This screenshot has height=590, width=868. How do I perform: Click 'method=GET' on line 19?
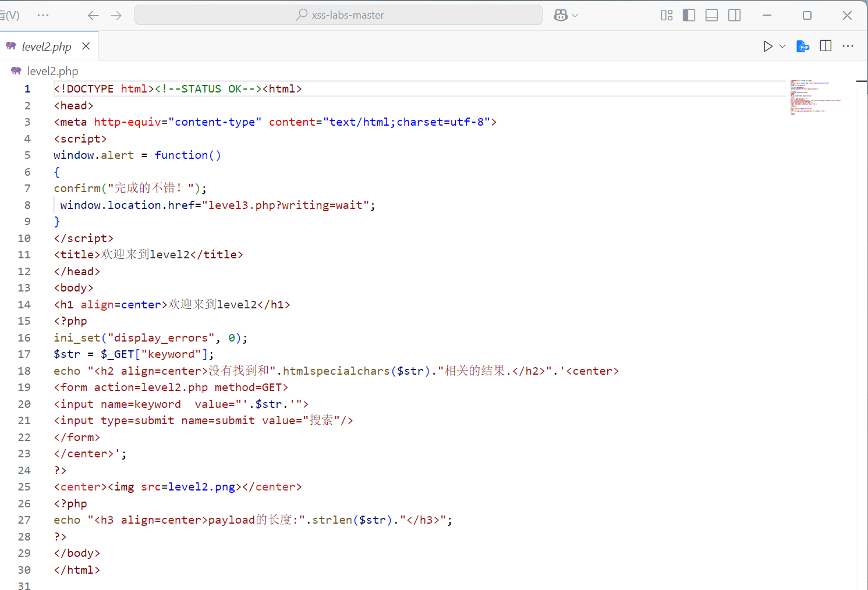pos(248,388)
